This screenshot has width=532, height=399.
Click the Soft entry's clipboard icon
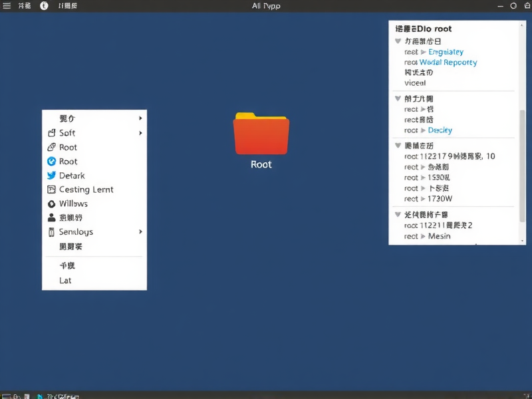click(52, 133)
